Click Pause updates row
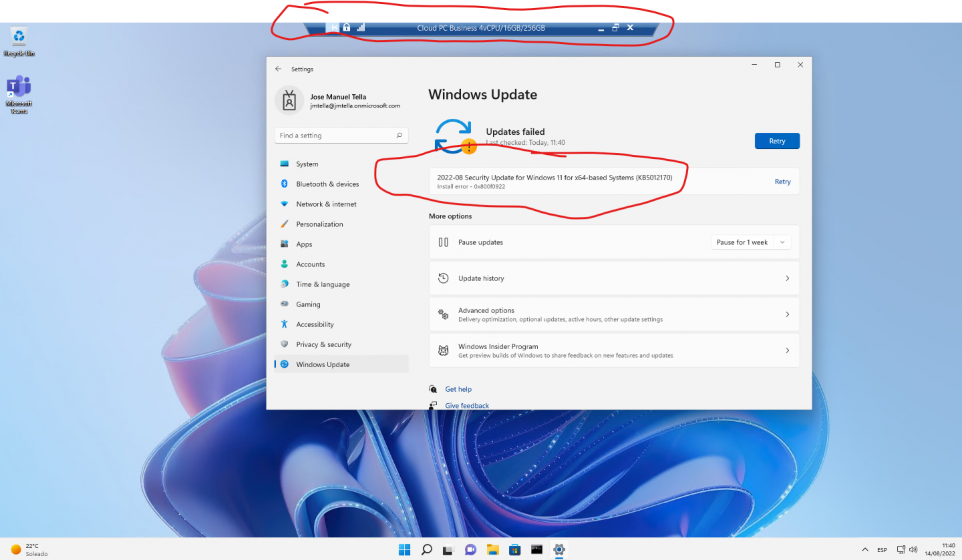This screenshot has width=962, height=560. click(614, 242)
